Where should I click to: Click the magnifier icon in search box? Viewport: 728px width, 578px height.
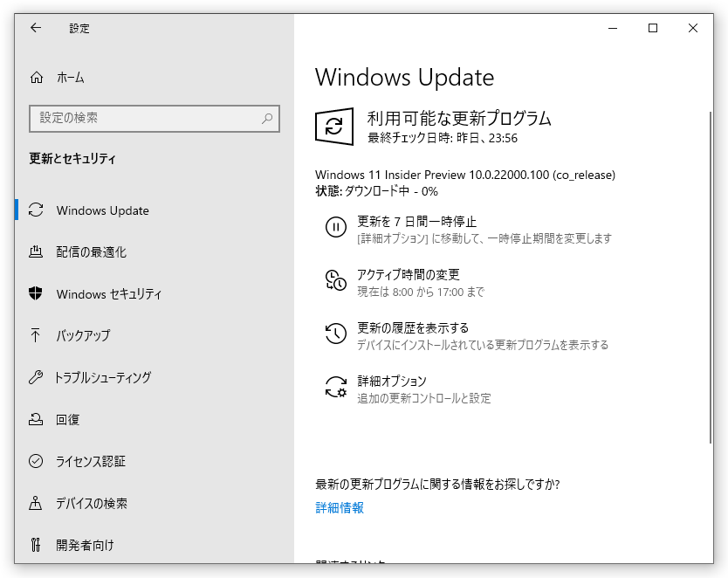click(267, 119)
